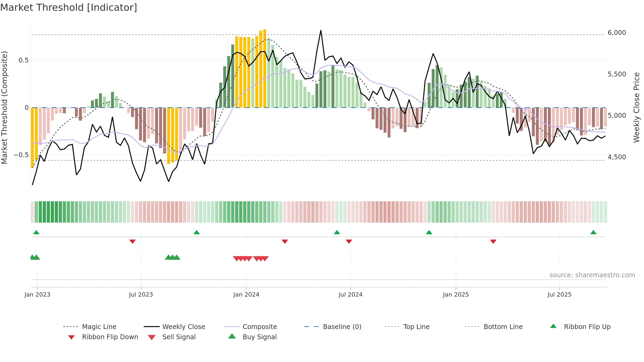Screen dimensions: 644x362
Task: Click the 5,500 price tick label
Action: coord(617,74)
